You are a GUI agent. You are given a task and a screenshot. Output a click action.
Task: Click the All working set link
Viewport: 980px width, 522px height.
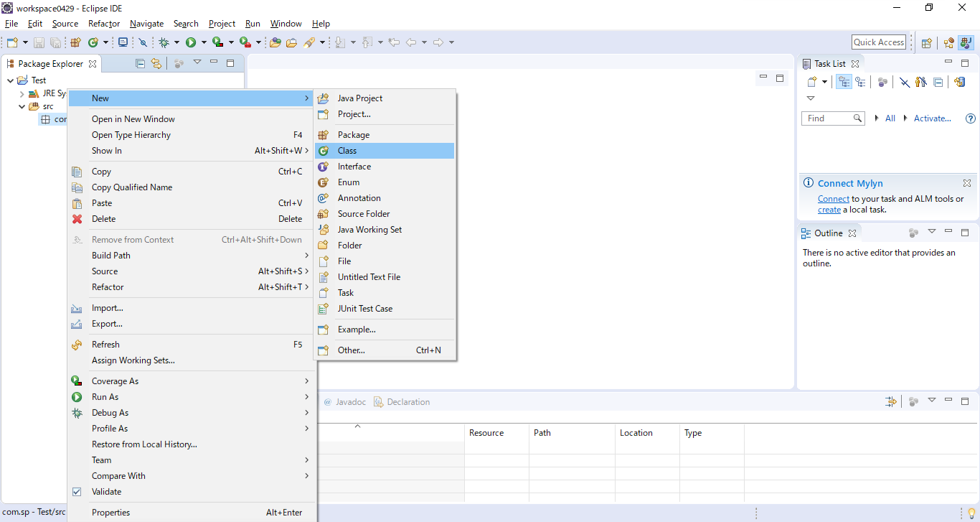click(890, 118)
